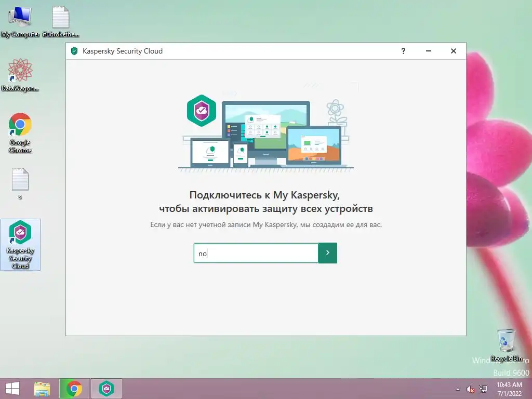Minimize the Kaspersky Security Cloud window
The image size is (532, 399).
[x=429, y=51]
